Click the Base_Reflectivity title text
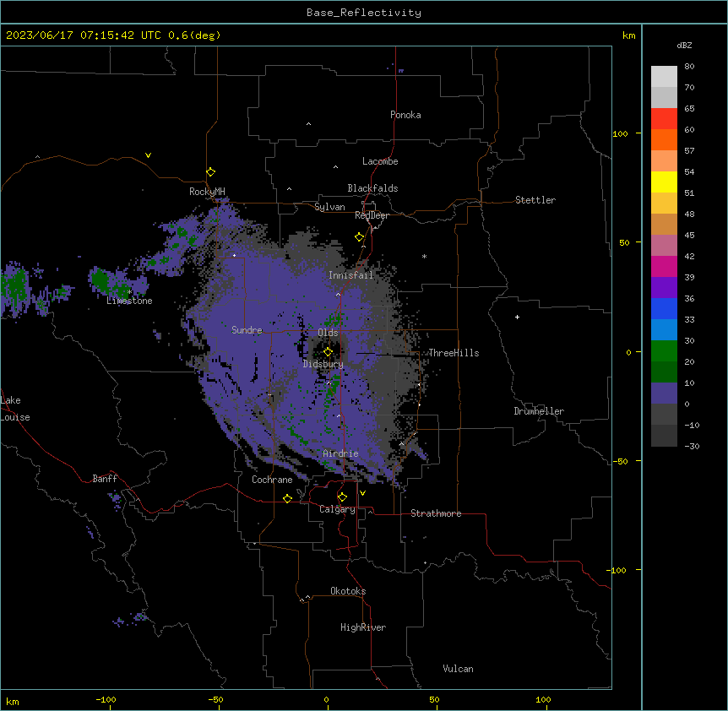The image size is (728, 711). pos(364,13)
